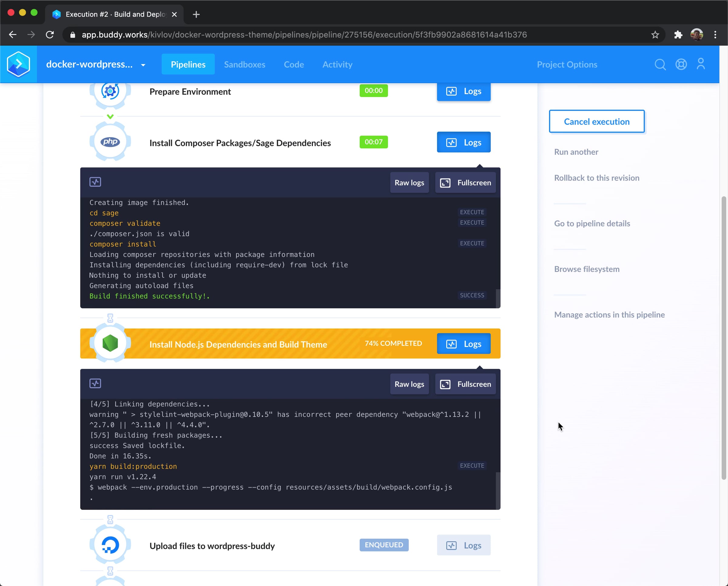Close the Execution #2 browser tab

[x=174, y=15]
